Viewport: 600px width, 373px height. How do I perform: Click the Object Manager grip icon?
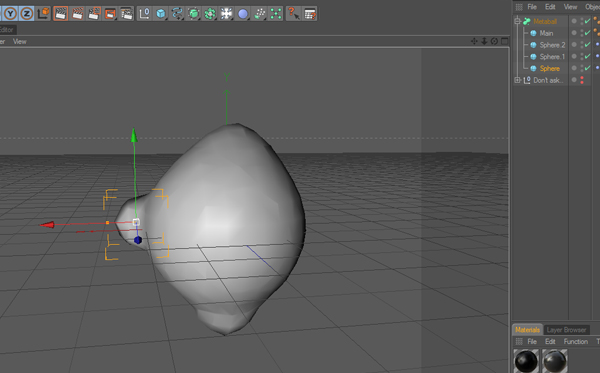coord(519,7)
